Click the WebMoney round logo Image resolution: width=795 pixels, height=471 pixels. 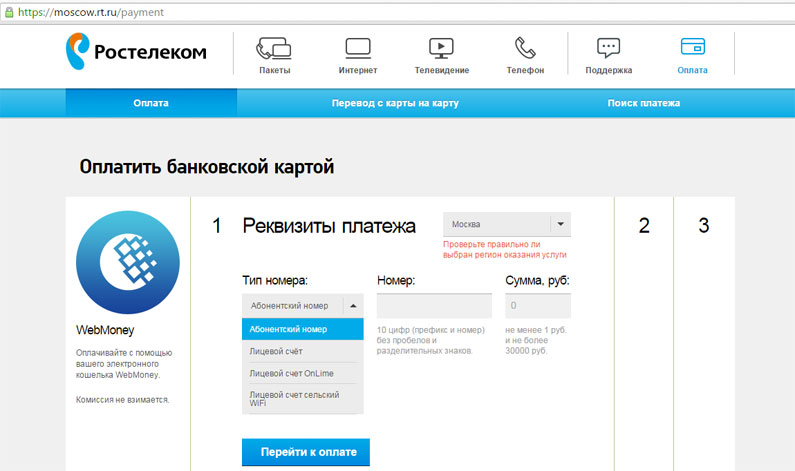point(125,262)
